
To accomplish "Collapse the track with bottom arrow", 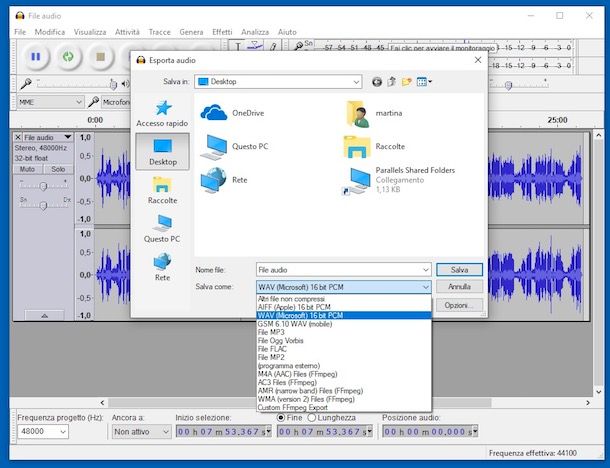I will pyautogui.click(x=44, y=316).
